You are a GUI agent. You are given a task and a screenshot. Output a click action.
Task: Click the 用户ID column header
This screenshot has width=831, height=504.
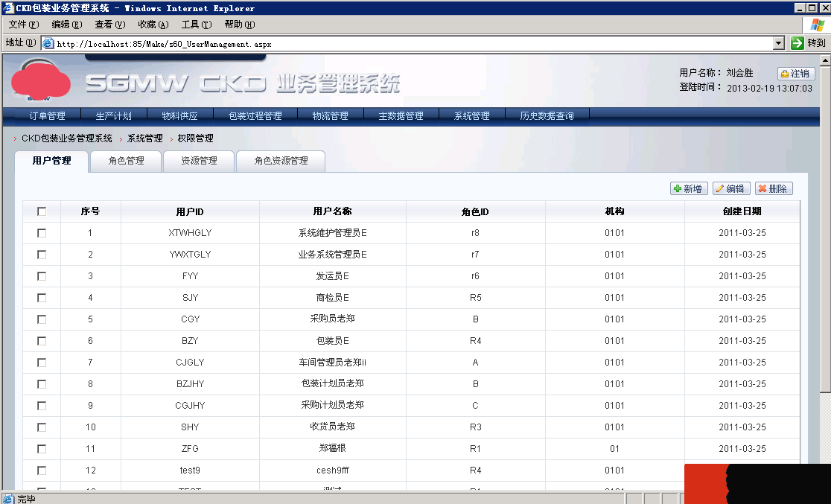coord(190,211)
